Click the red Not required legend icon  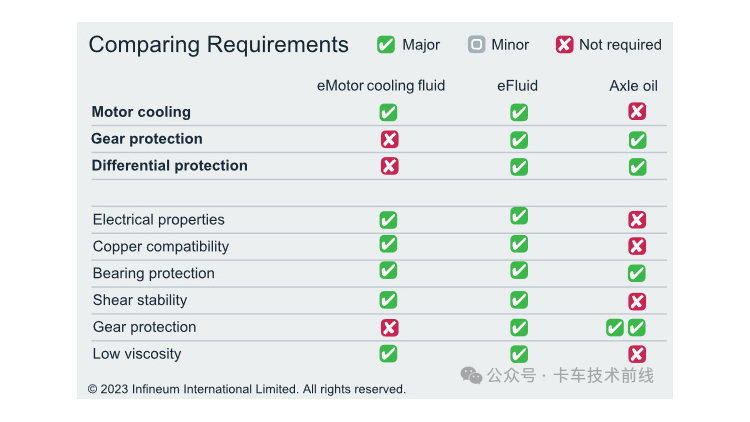pyautogui.click(x=564, y=44)
